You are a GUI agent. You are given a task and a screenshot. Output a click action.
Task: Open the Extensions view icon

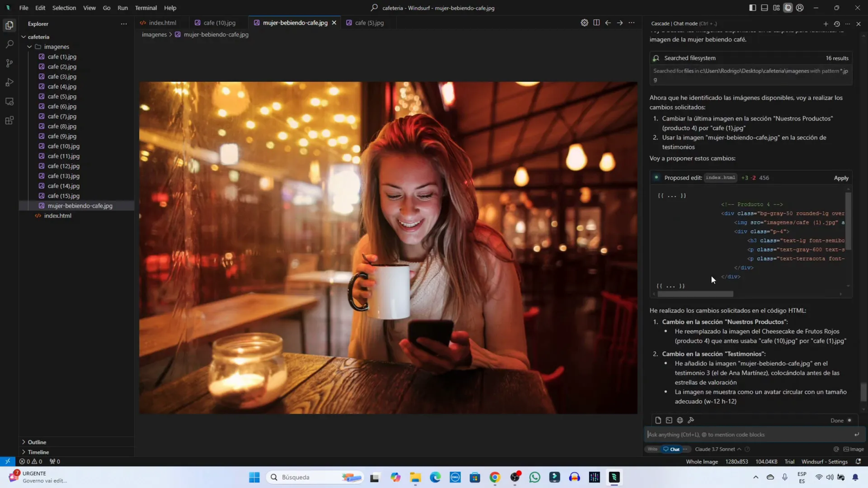(9, 120)
